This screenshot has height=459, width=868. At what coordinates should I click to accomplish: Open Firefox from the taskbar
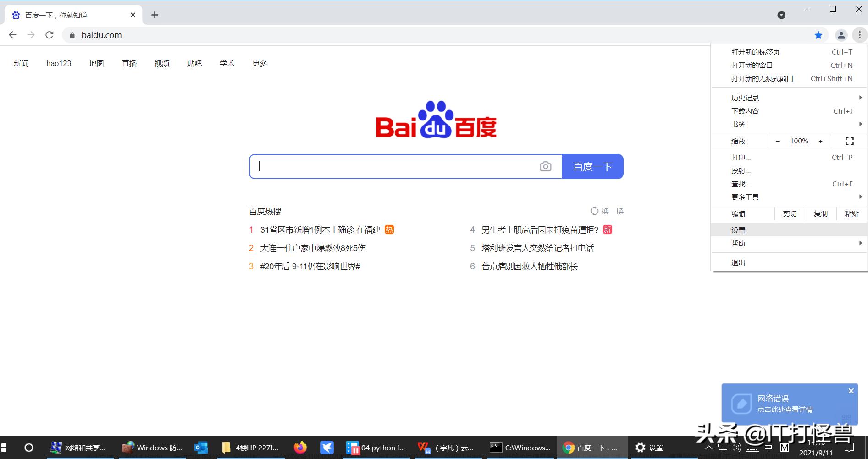[x=301, y=447]
